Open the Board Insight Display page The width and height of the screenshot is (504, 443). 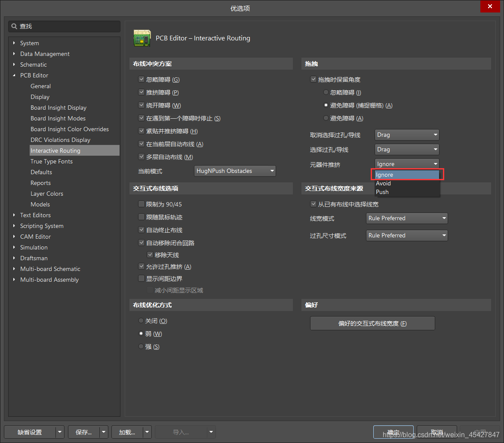click(x=58, y=108)
